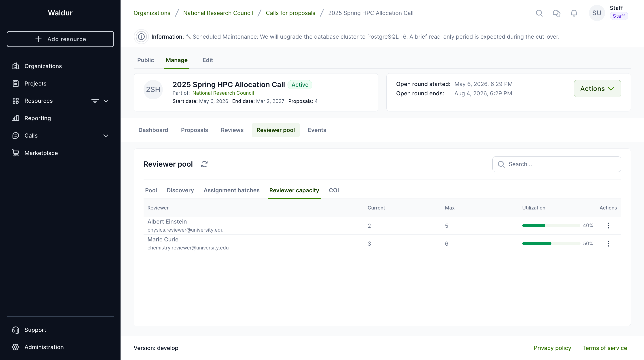The height and width of the screenshot is (360, 644).
Task: Click chemistry.reviewer@university.edu email
Action: (188, 248)
